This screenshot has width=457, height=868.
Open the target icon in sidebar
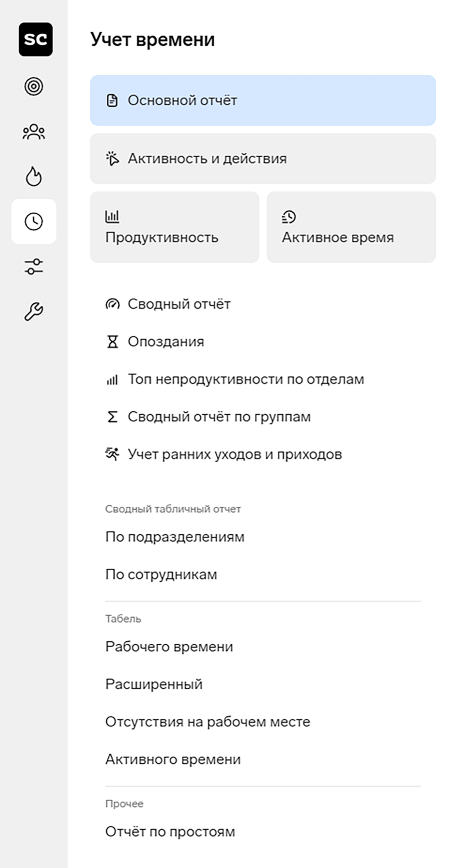tap(34, 86)
